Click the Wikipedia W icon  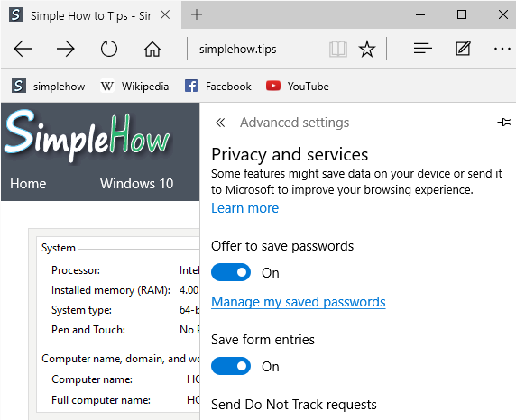point(107,87)
